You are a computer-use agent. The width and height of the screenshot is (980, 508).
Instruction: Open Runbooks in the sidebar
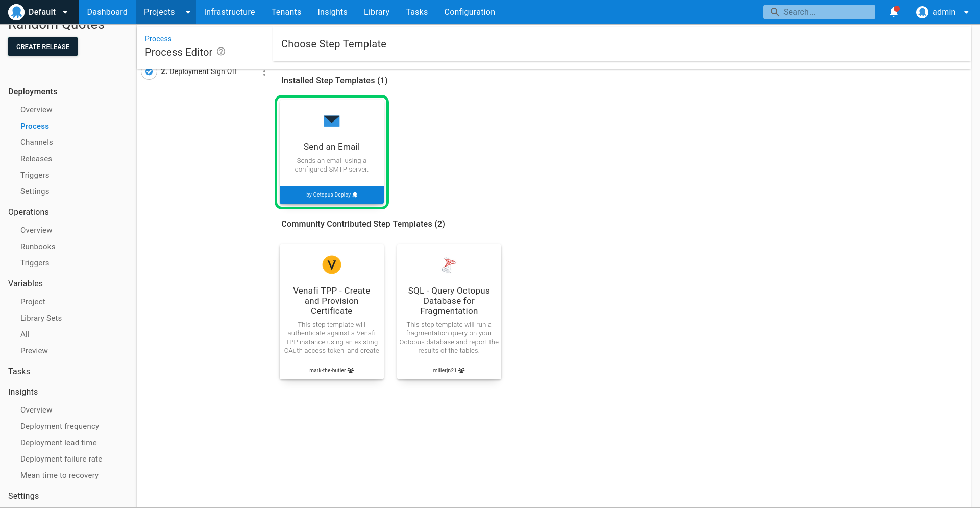click(38, 247)
